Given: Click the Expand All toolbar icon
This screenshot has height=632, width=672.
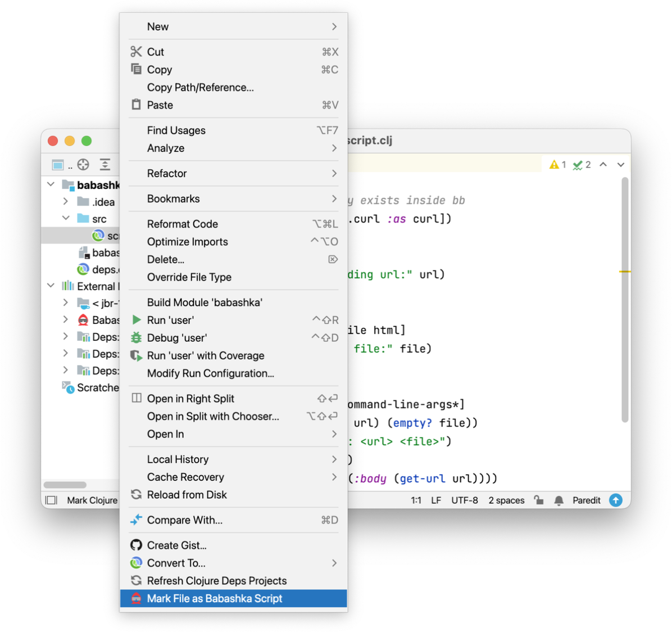Looking at the screenshot, I should pyautogui.click(x=105, y=165).
